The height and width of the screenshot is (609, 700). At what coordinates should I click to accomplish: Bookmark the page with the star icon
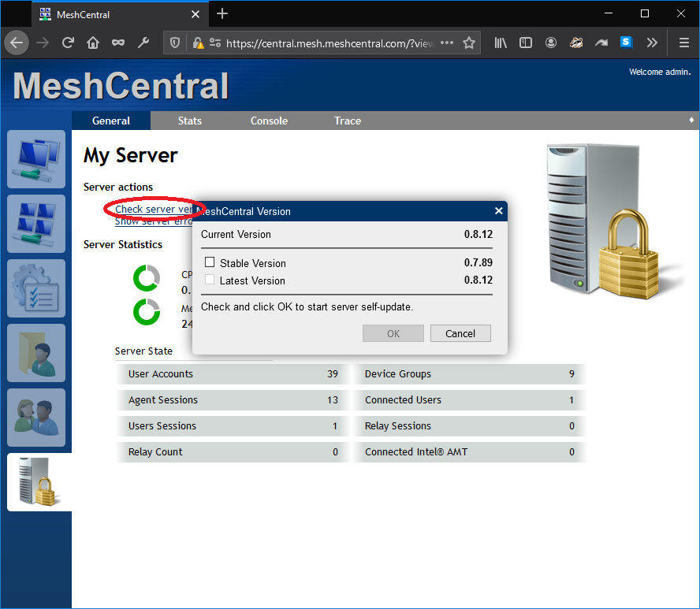click(x=469, y=43)
